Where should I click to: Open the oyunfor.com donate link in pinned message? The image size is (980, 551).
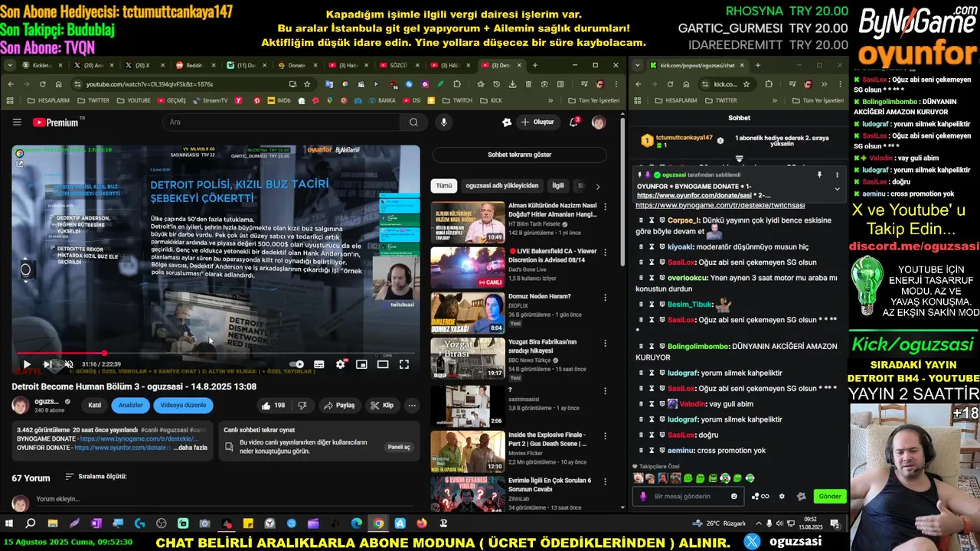(694, 196)
